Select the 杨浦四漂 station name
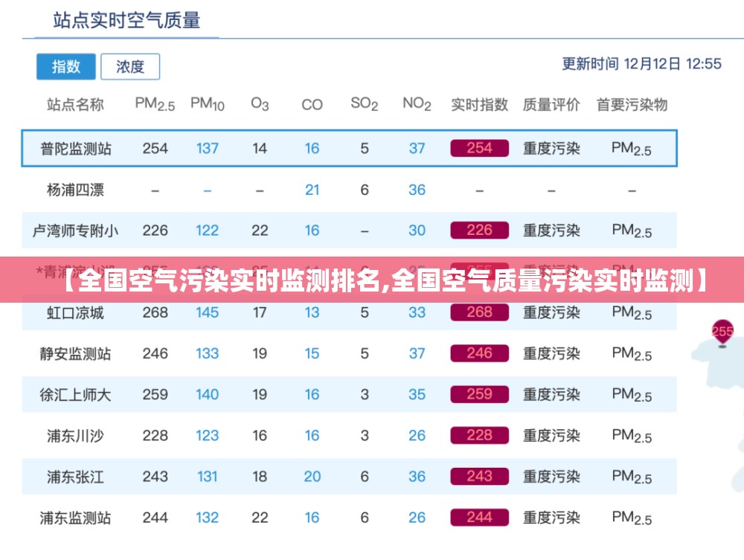This screenshot has height=560, width=744. (75, 190)
